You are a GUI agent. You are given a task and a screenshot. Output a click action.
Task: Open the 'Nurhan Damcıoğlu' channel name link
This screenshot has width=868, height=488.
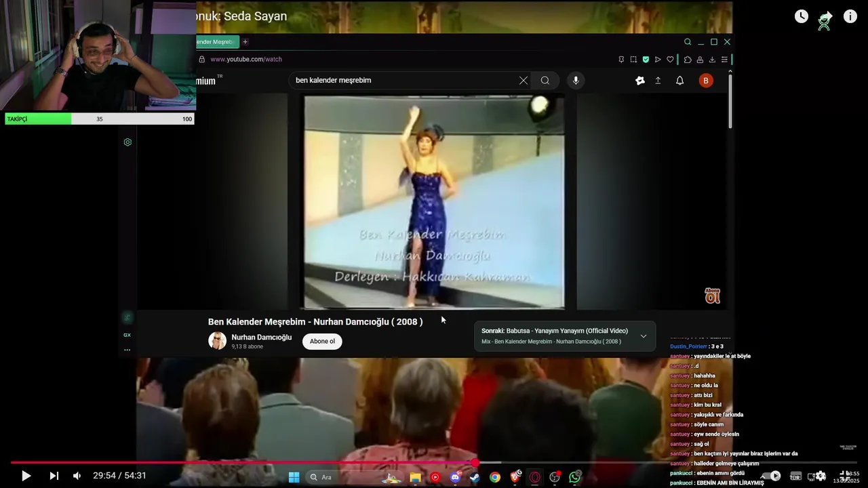[x=262, y=337]
